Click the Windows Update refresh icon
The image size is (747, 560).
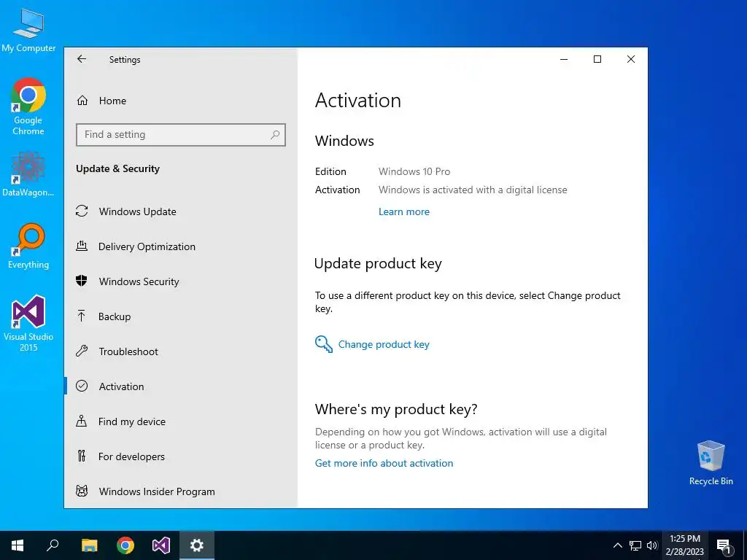(x=82, y=211)
